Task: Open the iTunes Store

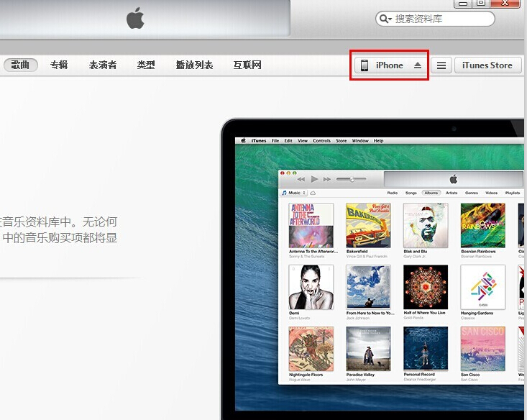Action: tap(487, 65)
